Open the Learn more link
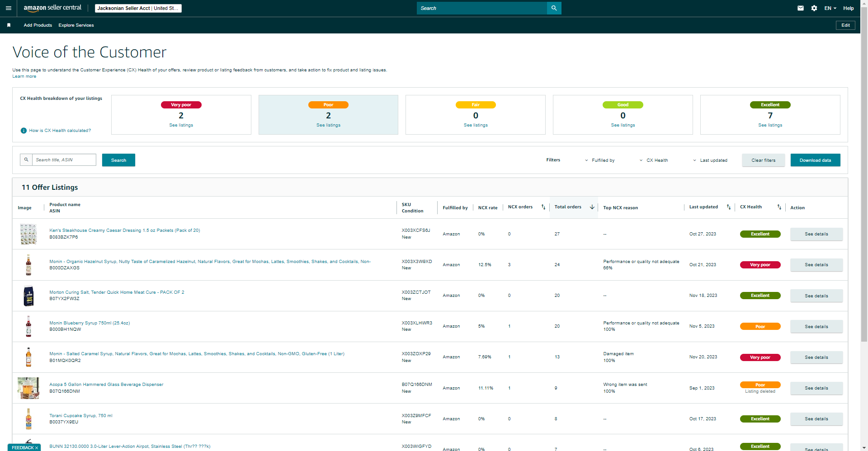868x451 pixels. pyautogui.click(x=24, y=76)
